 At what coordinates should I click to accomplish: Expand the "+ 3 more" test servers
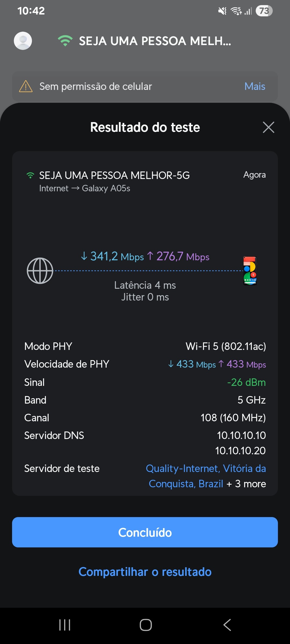pos(246,484)
